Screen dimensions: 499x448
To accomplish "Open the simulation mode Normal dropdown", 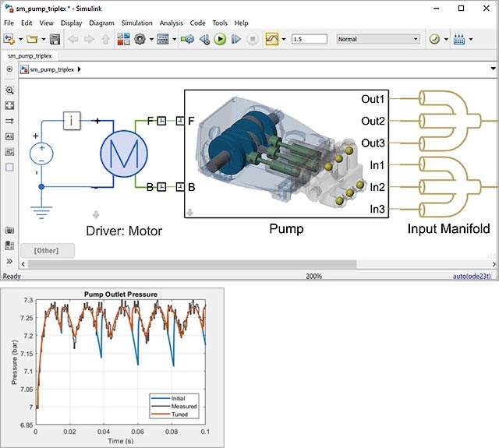I will 378,39.
